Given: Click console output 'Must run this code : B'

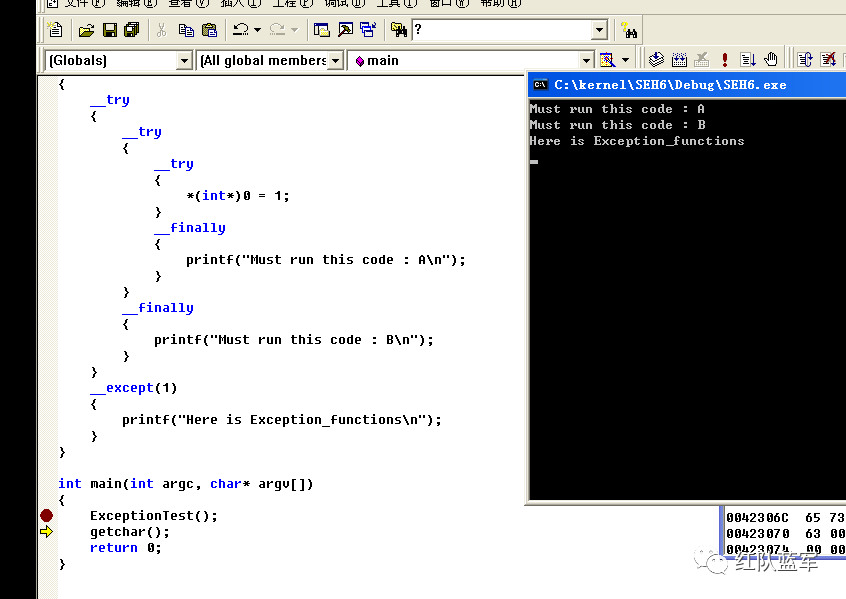Looking at the screenshot, I should [617, 125].
